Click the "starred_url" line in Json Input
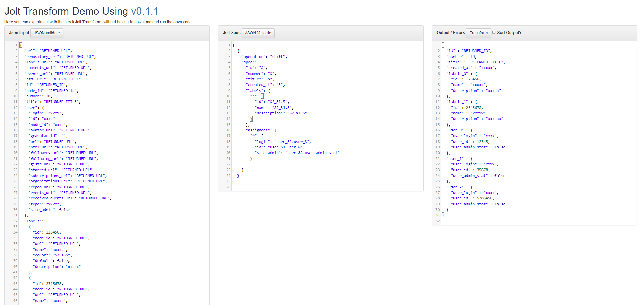Image resolution: width=644 pixels, height=305 pixels. click(61, 170)
